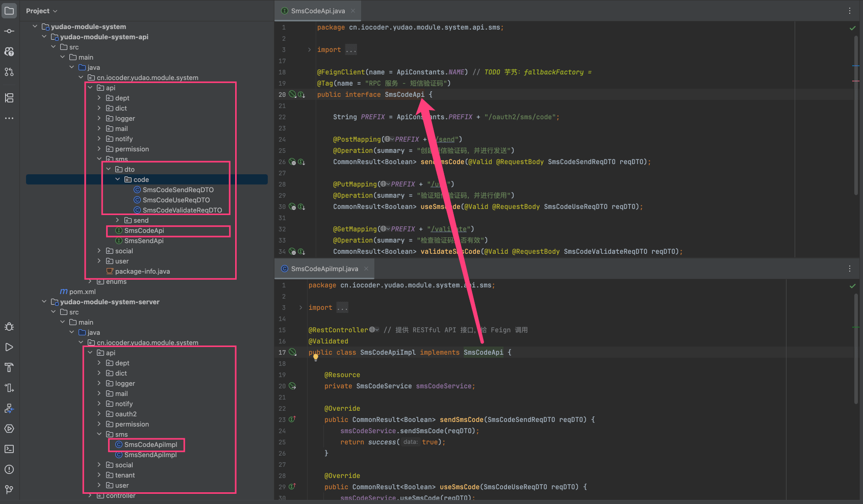The height and width of the screenshot is (504, 863).
Task: Open the Problems tool window
Action: [9, 469]
